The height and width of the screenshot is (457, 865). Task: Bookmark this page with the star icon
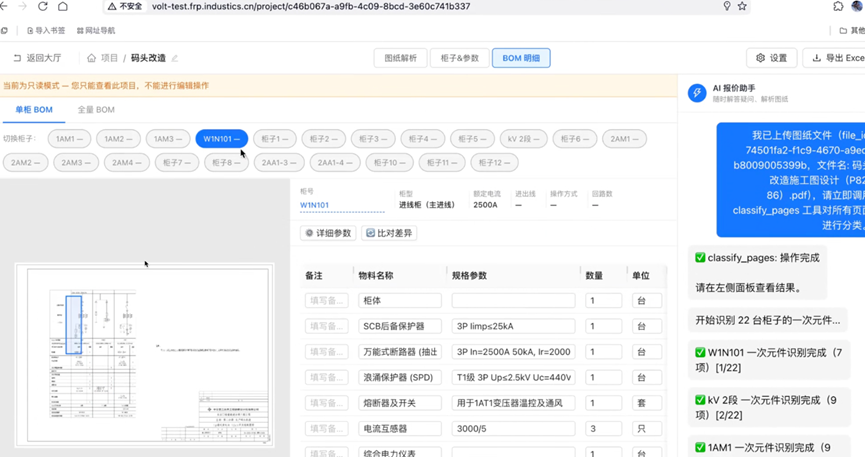click(742, 6)
